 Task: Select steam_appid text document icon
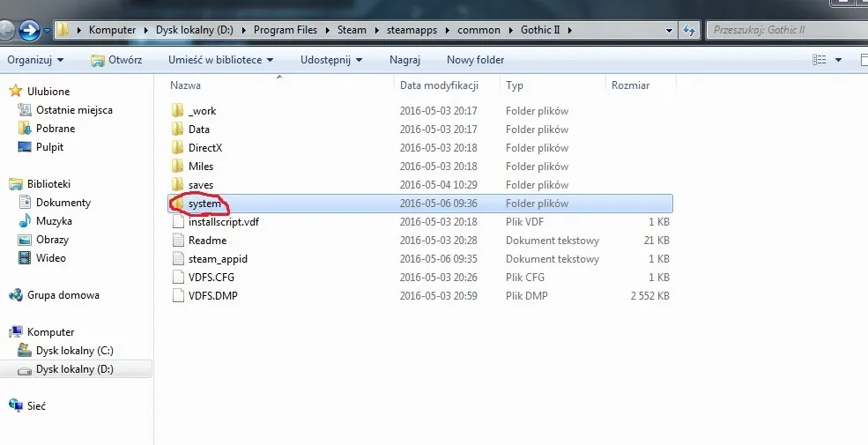tap(178, 258)
